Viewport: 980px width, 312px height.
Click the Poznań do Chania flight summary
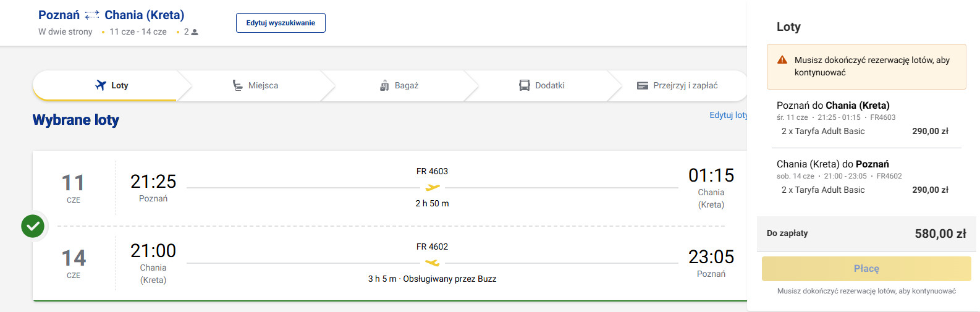point(833,106)
